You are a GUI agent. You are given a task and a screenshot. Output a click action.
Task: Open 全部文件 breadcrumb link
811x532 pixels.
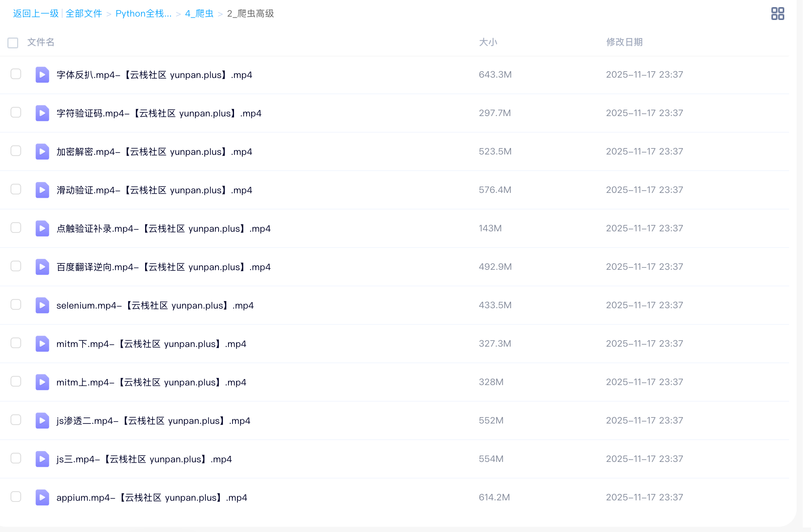(x=84, y=14)
